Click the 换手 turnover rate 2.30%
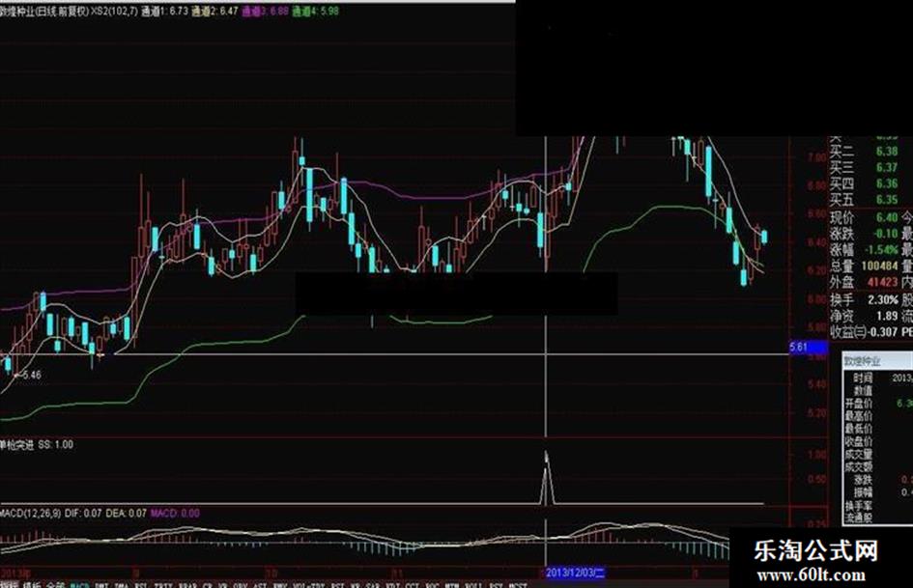913x588 pixels. (x=883, y=300)
